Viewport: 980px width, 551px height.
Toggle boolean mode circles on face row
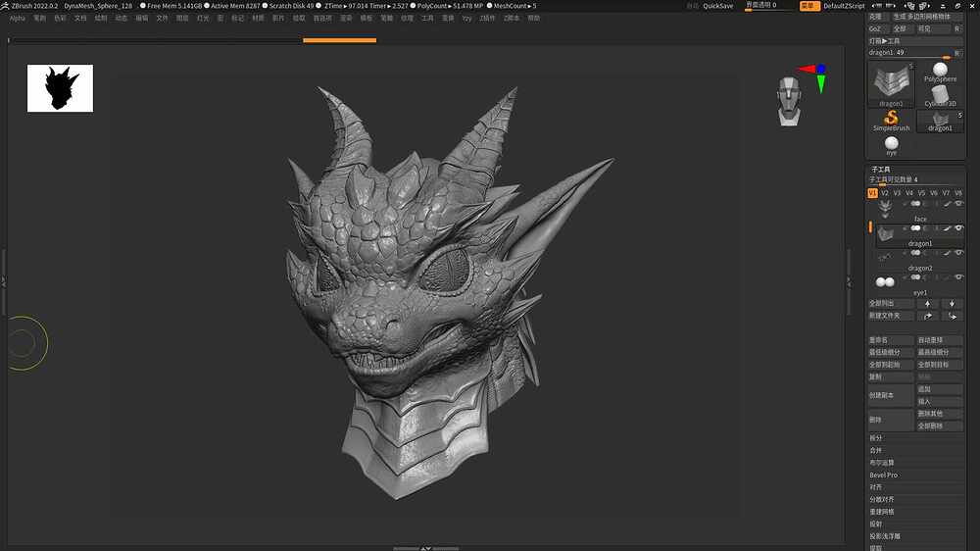coord(915,204)
